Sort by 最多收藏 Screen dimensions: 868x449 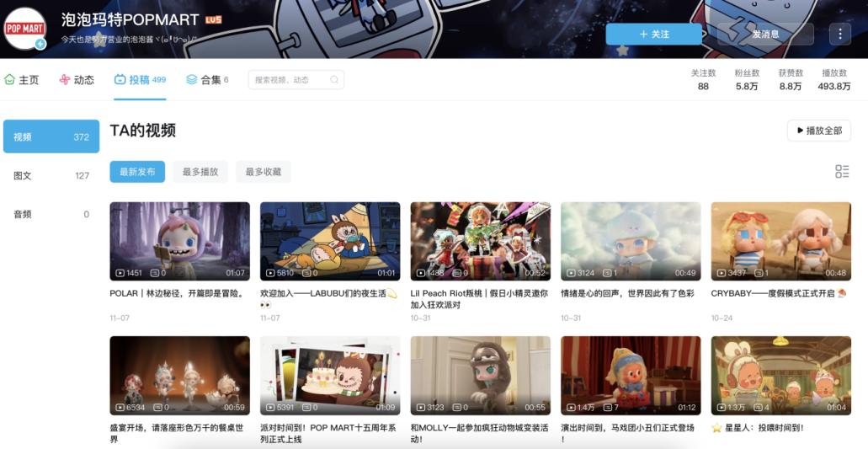(264, 172)
